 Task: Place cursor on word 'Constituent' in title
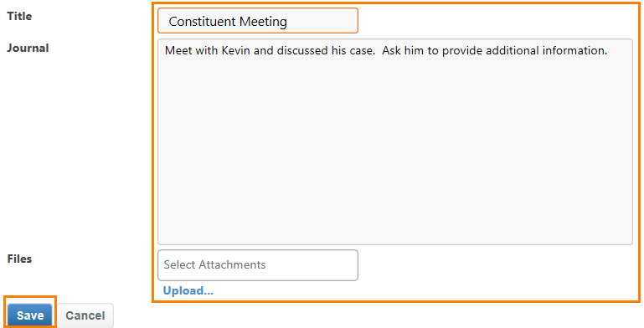[203, 22]
